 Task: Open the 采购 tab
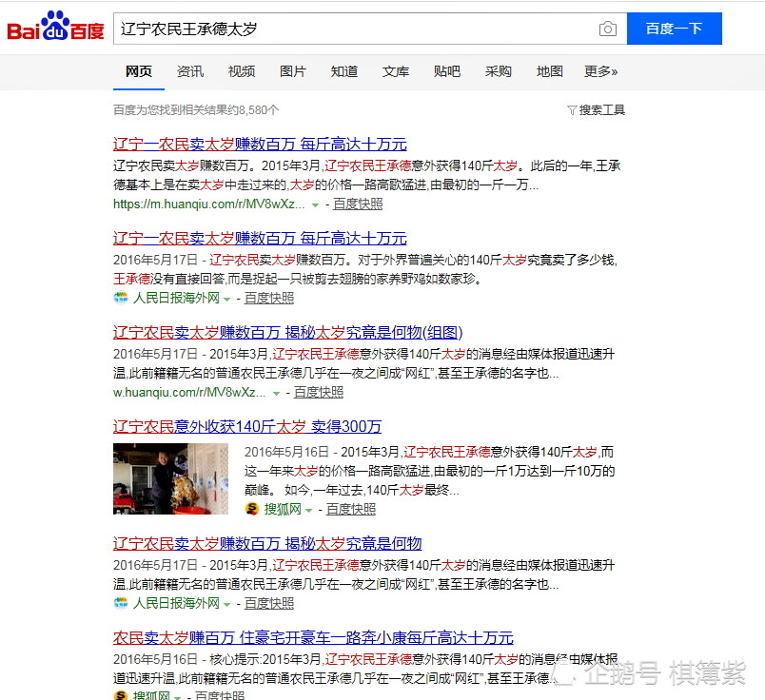[x=499, y=71]
